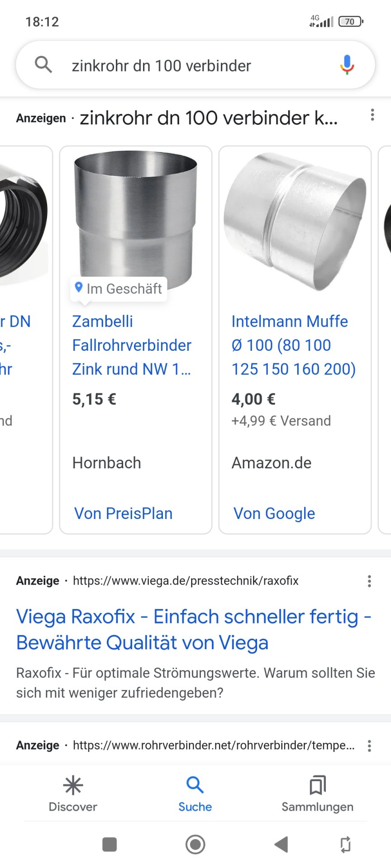Screen dimensions: 391x868
Task: Open shopping ads three-dot menu
Action: tap(372, 115)
